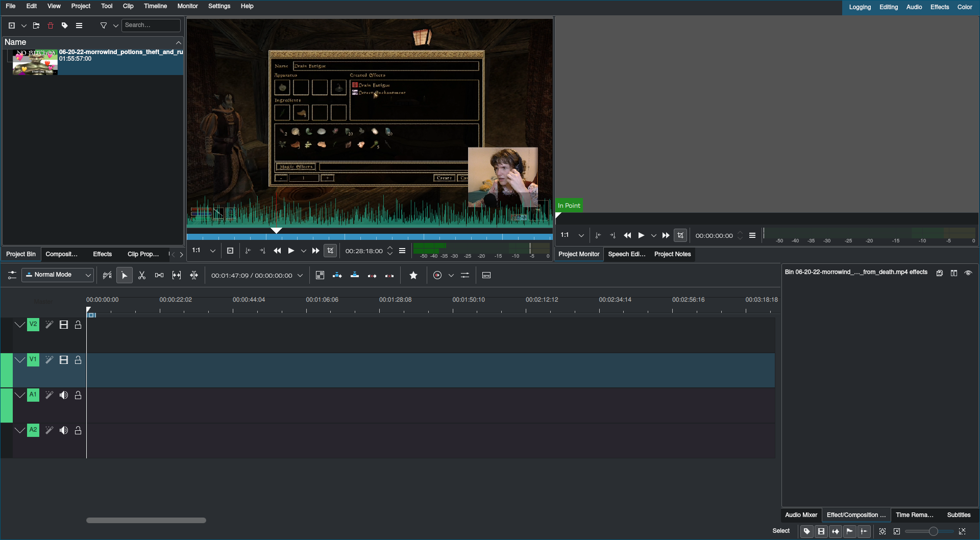980x540 pixels.
Task: Switch to the Color workspace layout
Action: (965, 7)
